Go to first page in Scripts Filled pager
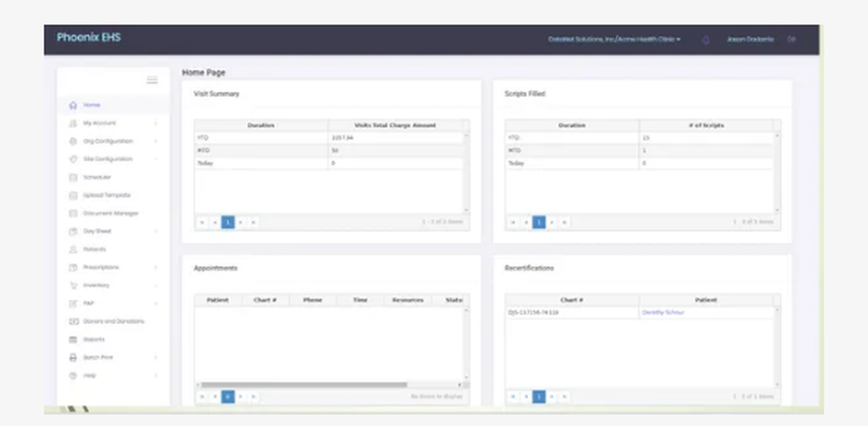Viewport: 868px width, 426px height. 513,222
